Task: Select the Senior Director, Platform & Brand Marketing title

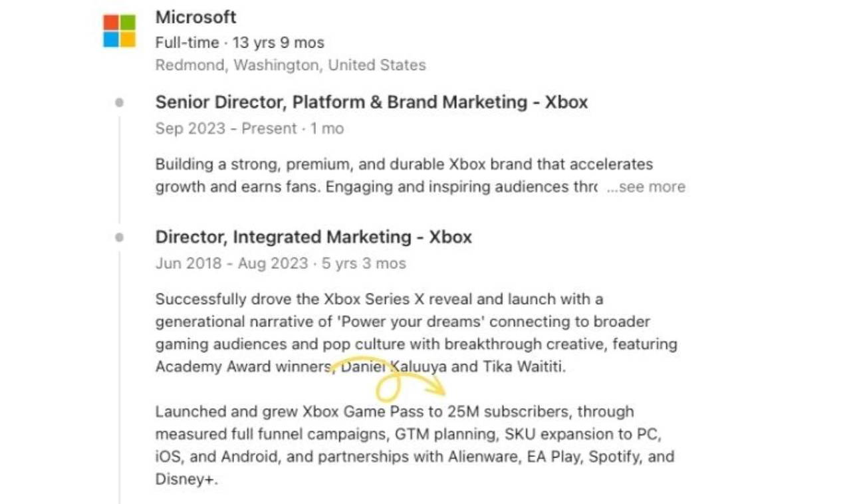Action: click(371, 102)
